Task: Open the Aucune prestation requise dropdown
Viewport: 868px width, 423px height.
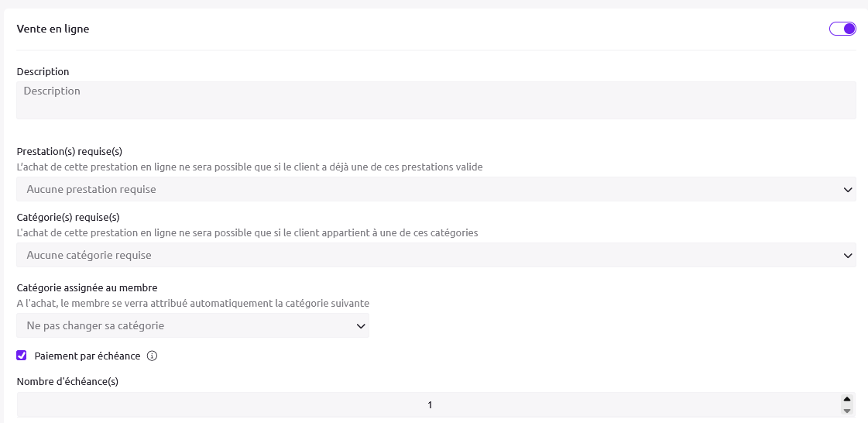Action: click(x=436, y=189)
